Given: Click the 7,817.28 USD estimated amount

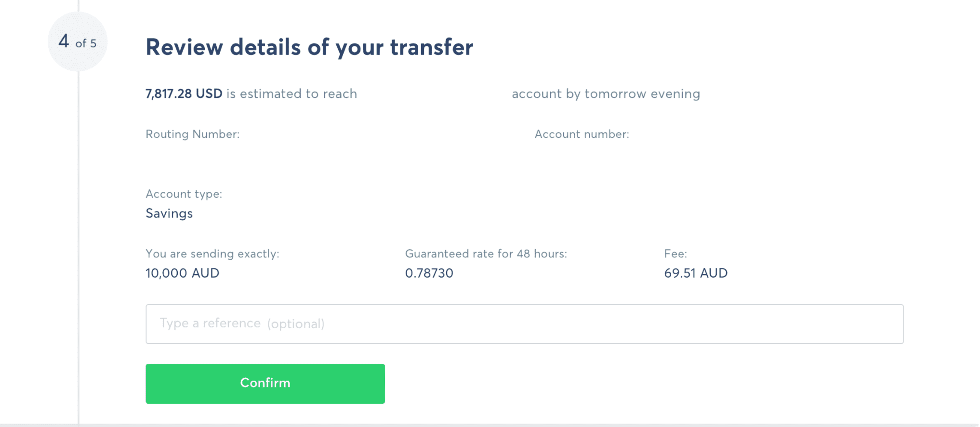Looking at the screenshot, I should [x=184, y=93].
